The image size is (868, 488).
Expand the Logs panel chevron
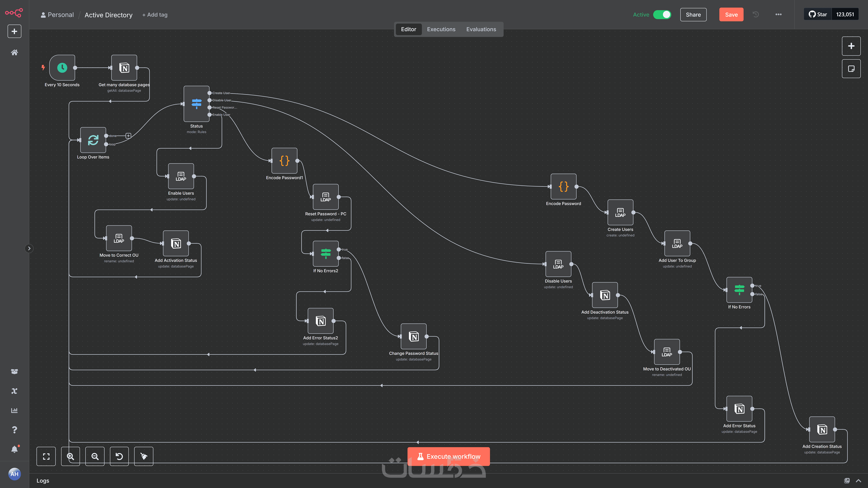[858, 481]
